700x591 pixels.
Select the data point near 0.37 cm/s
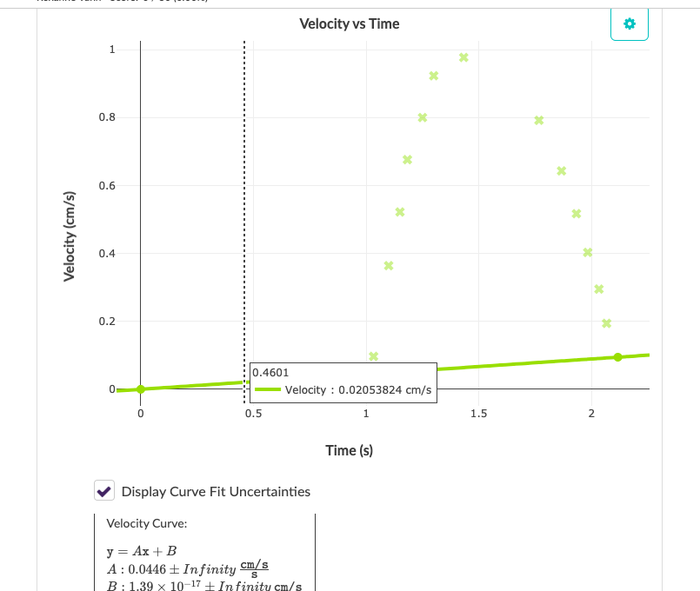(x=389, y=266)
